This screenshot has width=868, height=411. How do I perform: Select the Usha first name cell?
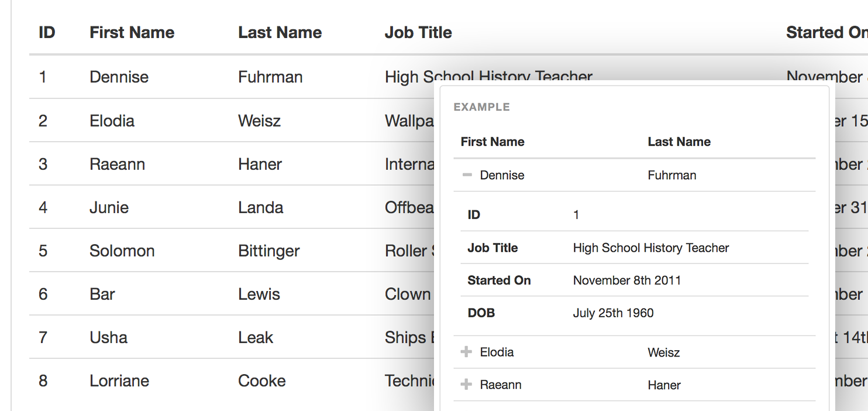click(x=109, y=338)
